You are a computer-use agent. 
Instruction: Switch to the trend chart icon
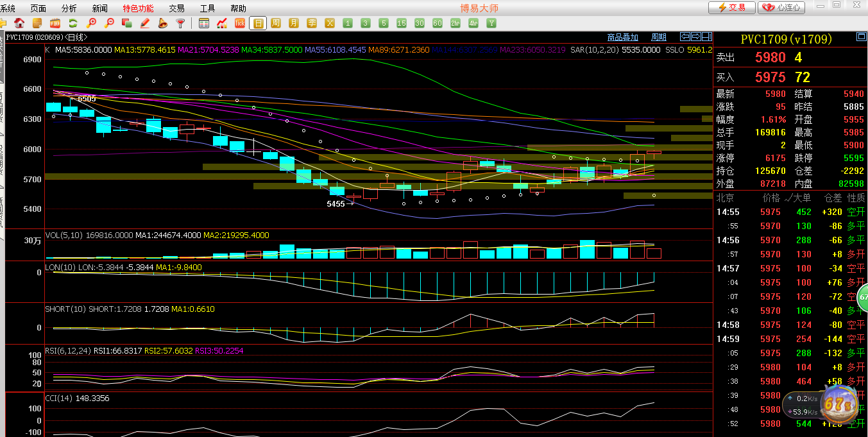[222, 23]
